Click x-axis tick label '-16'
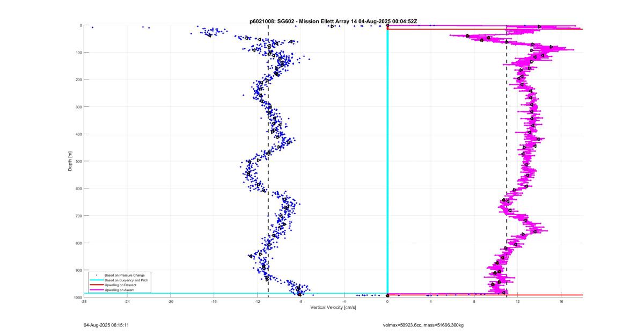Image resolution: width=644 pixels, height=334 pixels. point(214,301)
